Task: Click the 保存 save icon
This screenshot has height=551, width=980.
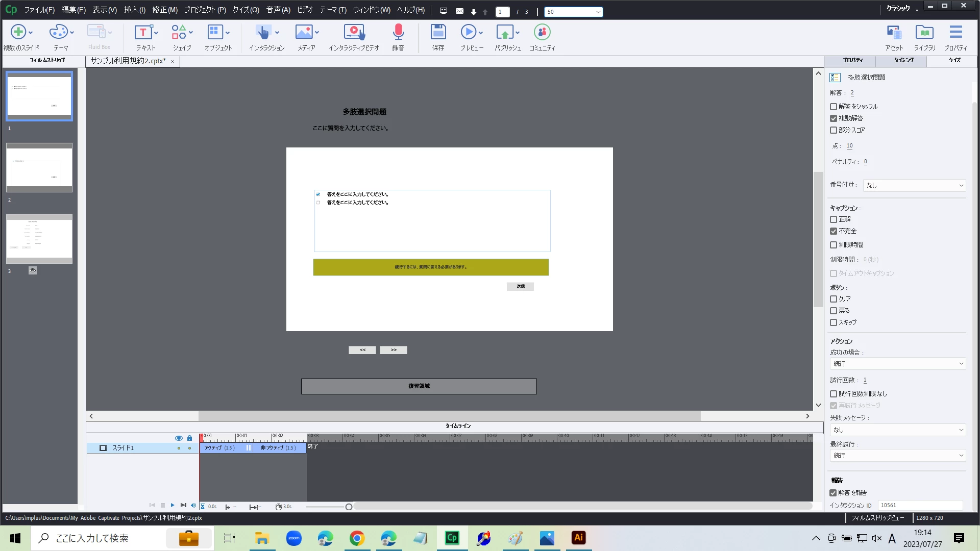Action: point(438,33)
